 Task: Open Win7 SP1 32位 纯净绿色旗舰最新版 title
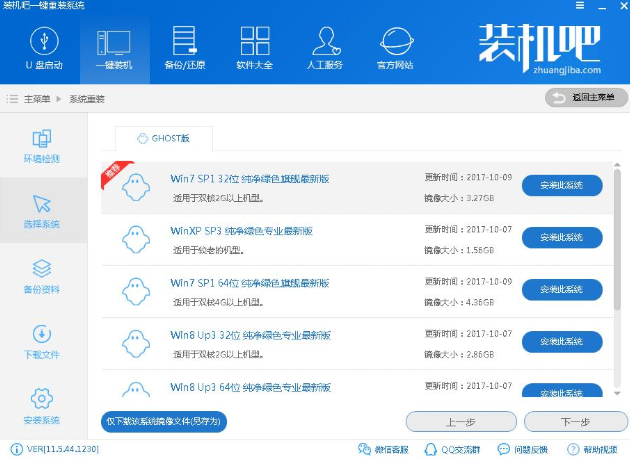pyautogui.click(x=250, y=179)
